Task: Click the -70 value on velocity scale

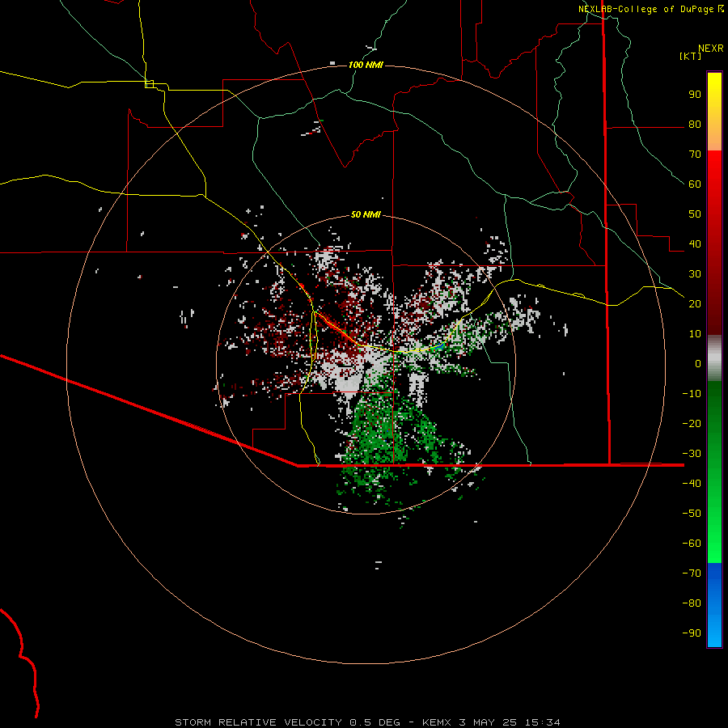Action: tap(692, 574)
